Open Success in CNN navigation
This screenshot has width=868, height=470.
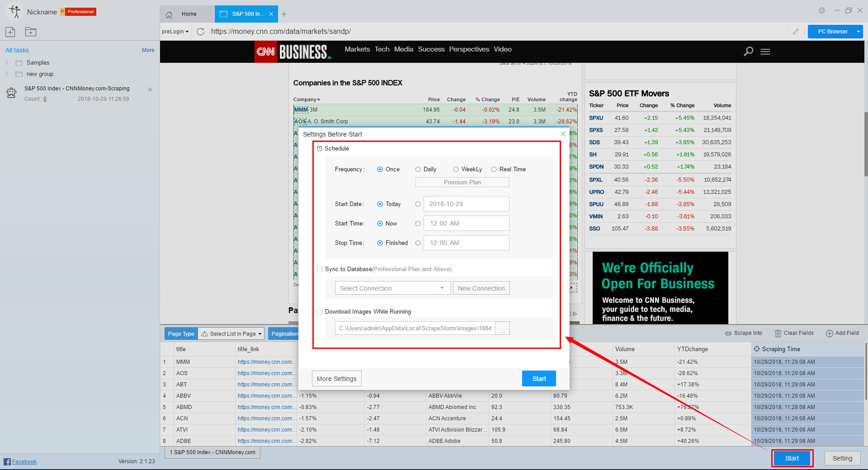[431, 49]
